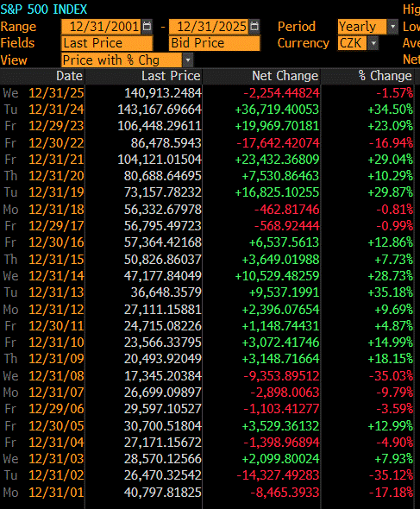Click the CZK currency field
Screen dimensions: 420x509
352,43
